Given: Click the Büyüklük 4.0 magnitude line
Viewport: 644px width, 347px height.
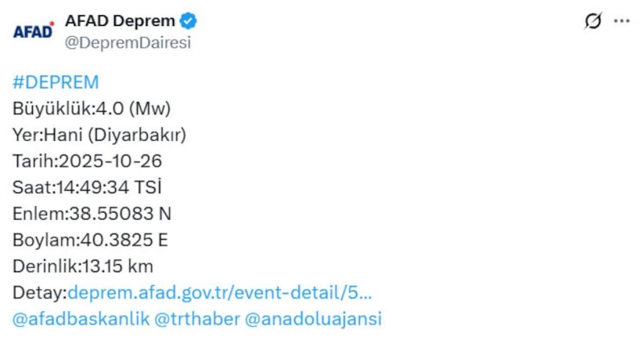Looking at the screenshot, I should [92, 109].
